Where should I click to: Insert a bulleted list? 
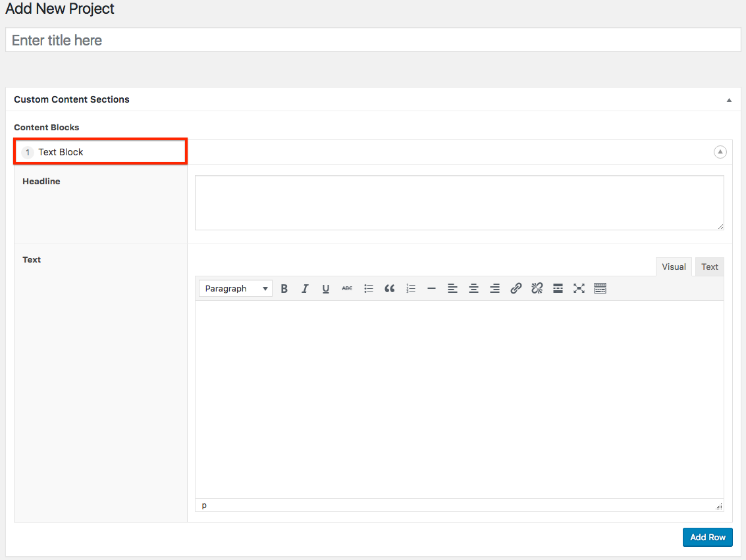point(369,288)
